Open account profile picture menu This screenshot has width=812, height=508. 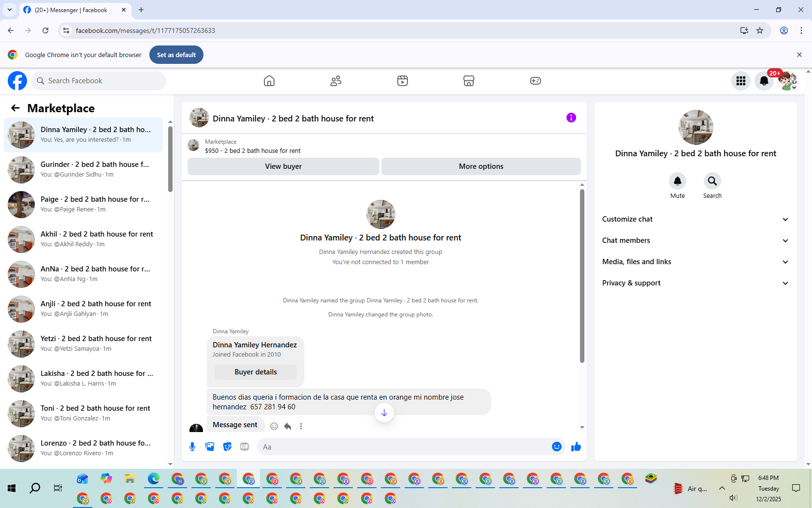tap(787, 81)
